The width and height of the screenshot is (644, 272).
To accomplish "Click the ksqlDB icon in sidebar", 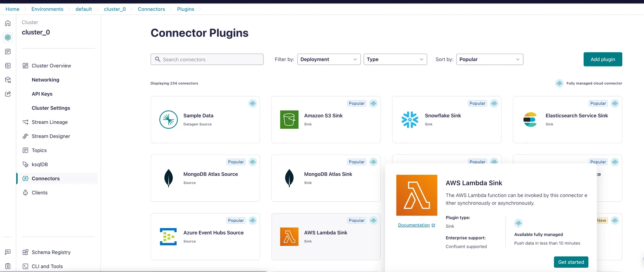I will tap(25, 164).
